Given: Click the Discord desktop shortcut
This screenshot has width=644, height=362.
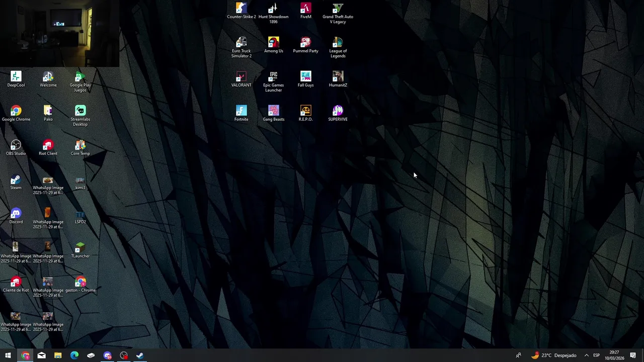Looking at the screenshot, I should (x=16, y=216).
